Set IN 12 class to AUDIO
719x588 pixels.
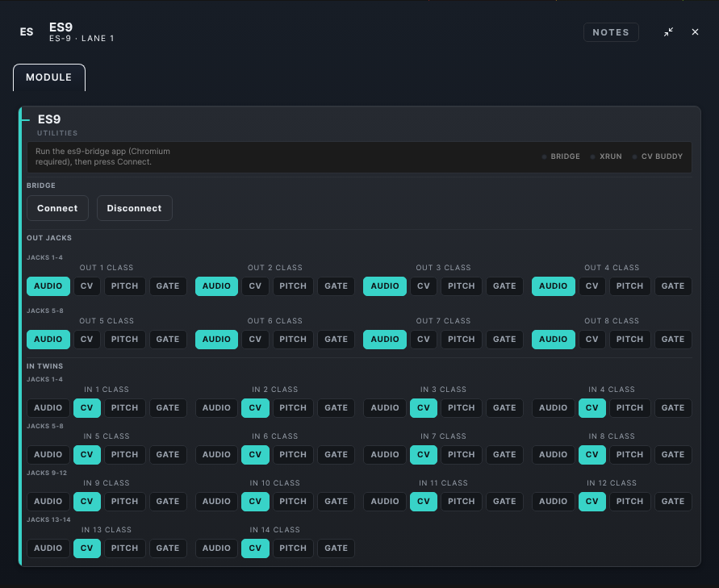pos(553,502)
